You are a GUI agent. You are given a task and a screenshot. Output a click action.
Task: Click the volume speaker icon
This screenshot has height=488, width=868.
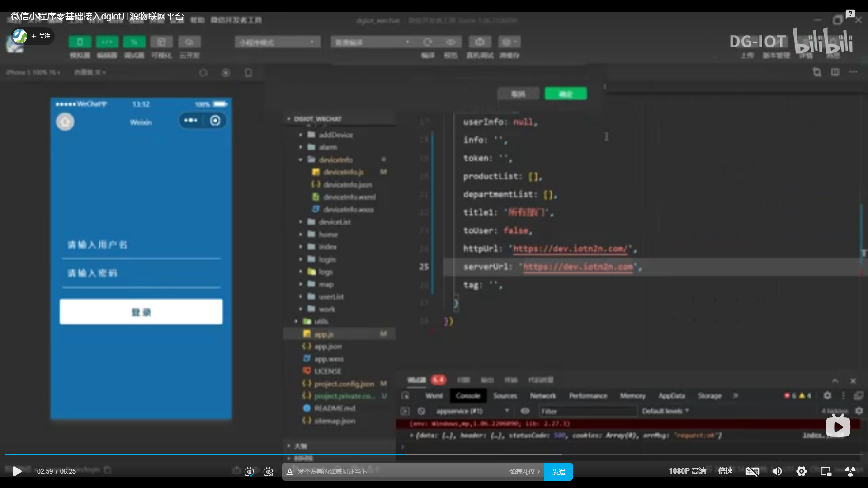point(777,471)
